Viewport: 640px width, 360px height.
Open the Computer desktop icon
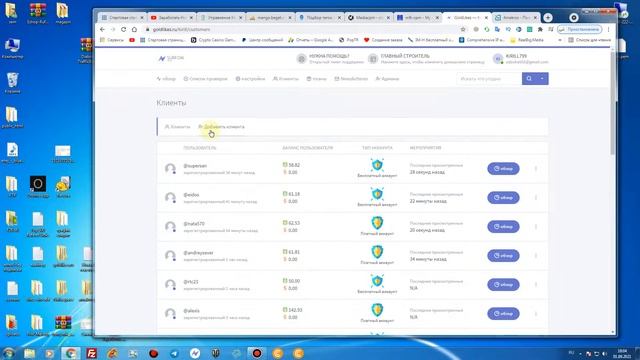pyautogui.click(x=12, y=48)
